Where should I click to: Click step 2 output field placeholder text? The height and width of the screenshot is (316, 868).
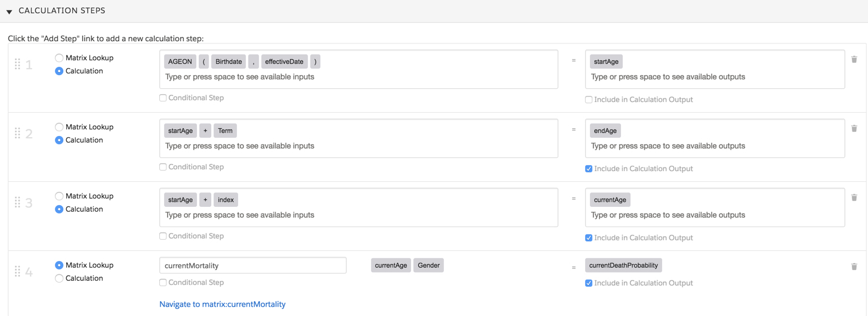(x=668, y=146)
